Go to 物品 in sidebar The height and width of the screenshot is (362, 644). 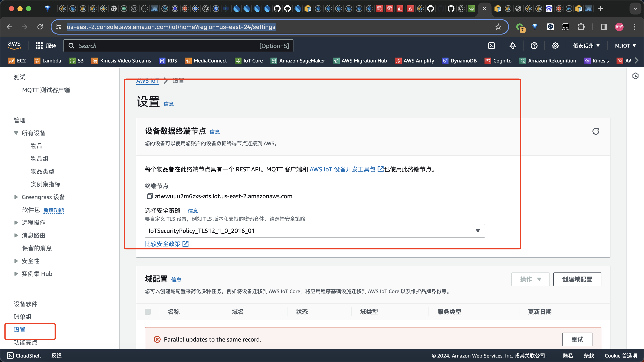tap(36, 146)
